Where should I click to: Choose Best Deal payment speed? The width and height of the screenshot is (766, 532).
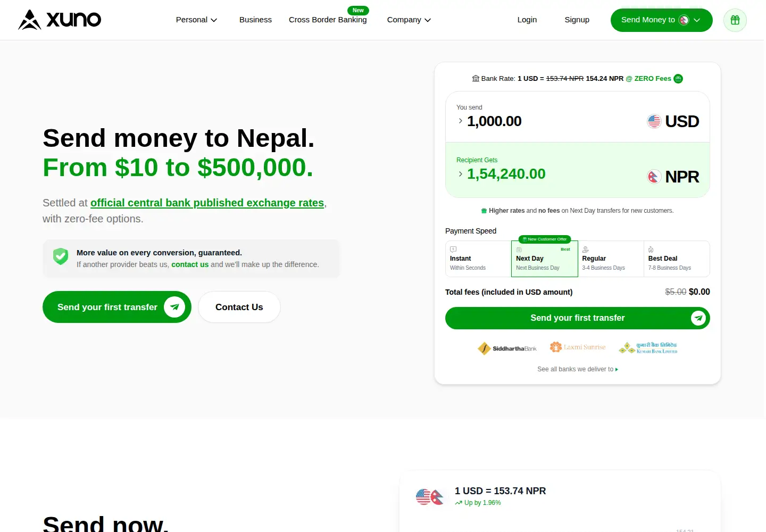677,259
